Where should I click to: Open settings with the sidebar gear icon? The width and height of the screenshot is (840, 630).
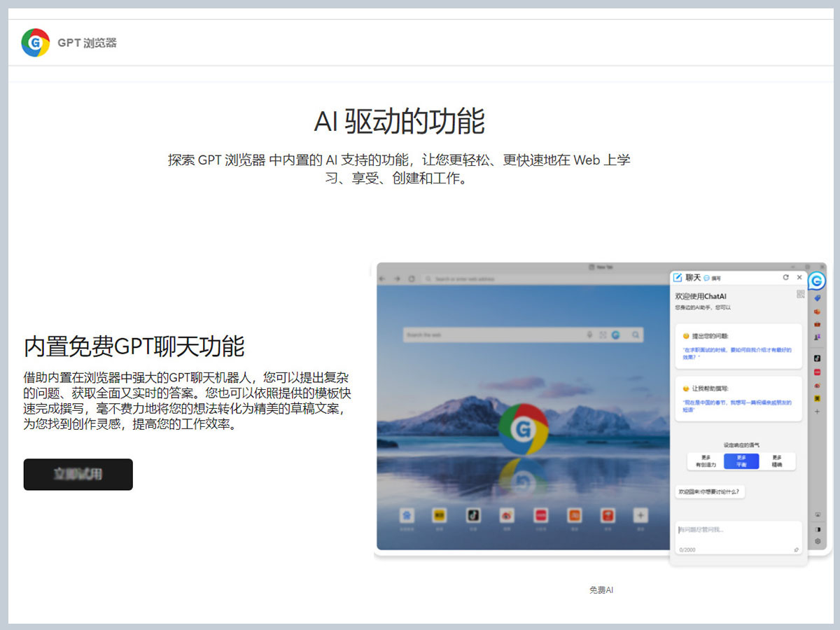point(818,541)
